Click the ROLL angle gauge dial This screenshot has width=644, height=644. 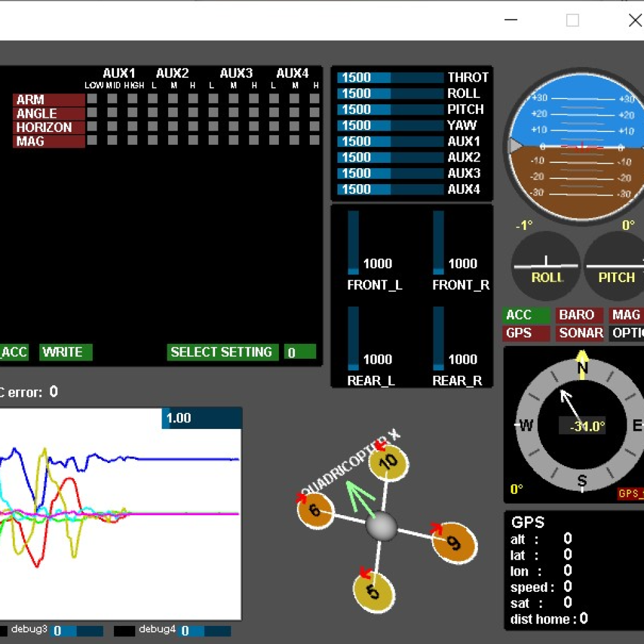(x=546, y=266)
